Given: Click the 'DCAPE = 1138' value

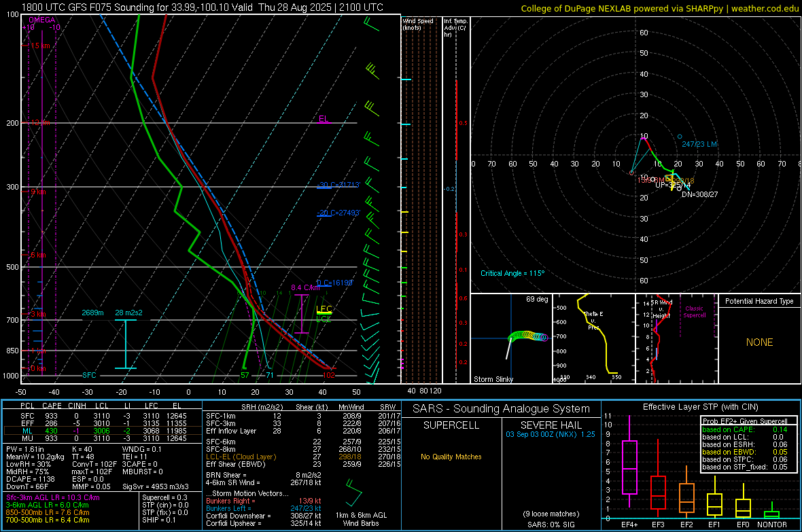Looking at the screenshot, I should (x=30, y=479).
